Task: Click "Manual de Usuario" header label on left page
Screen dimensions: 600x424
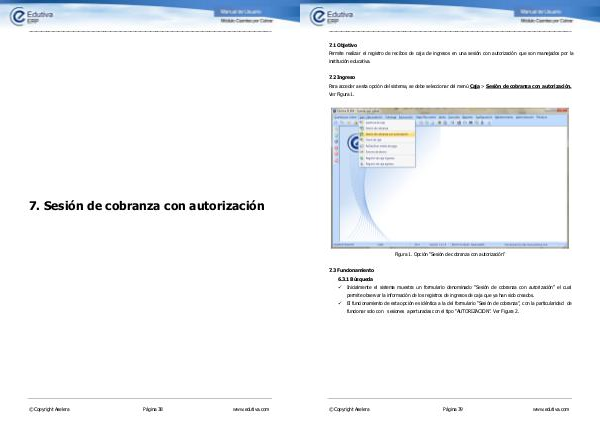Action: coord(241,12)
